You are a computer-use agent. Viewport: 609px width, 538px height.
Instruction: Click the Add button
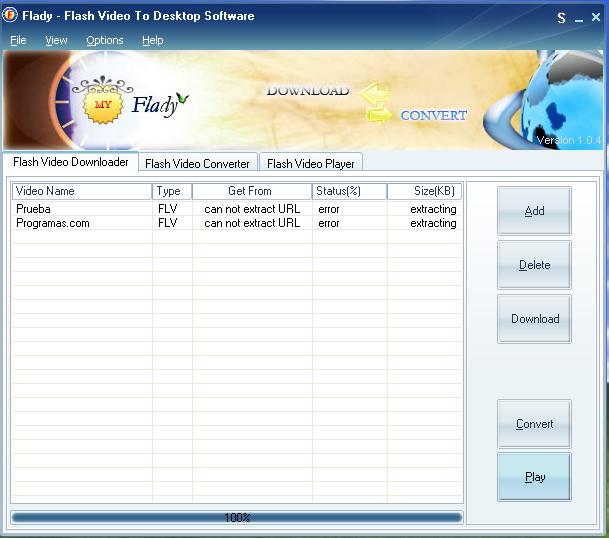[x=534, y=211]
